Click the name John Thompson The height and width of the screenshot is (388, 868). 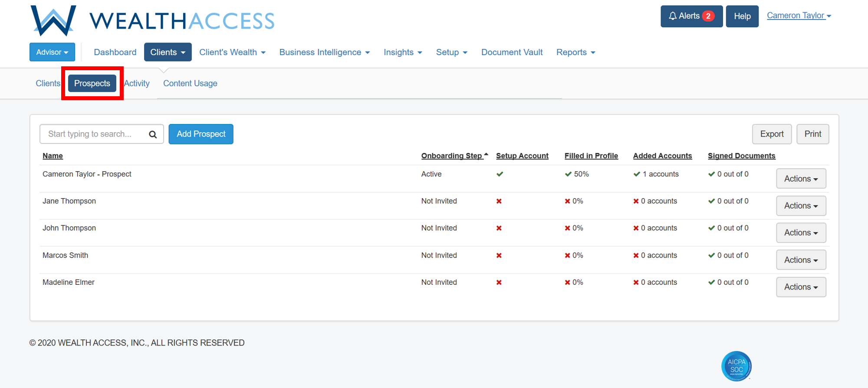[x=69, y=228]
